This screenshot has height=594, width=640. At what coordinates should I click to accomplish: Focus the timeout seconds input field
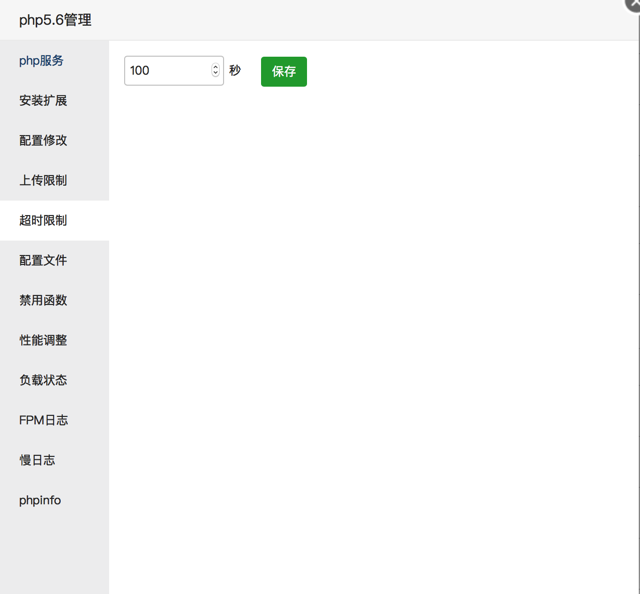(174, 71)
